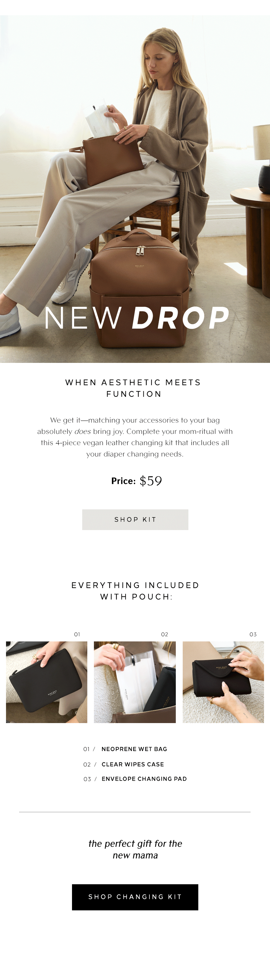
Task: Select the neoprene wet bag photo
Action: point(46,682)
